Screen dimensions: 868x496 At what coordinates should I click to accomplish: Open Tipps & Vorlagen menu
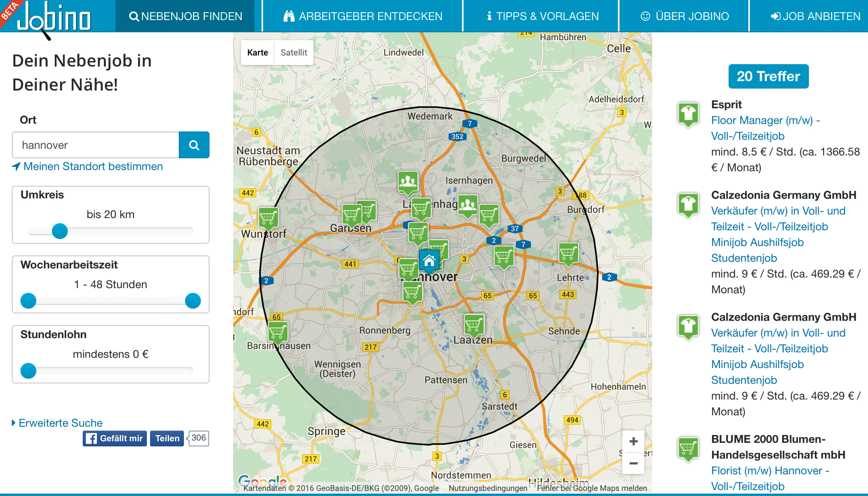point(542,16)
